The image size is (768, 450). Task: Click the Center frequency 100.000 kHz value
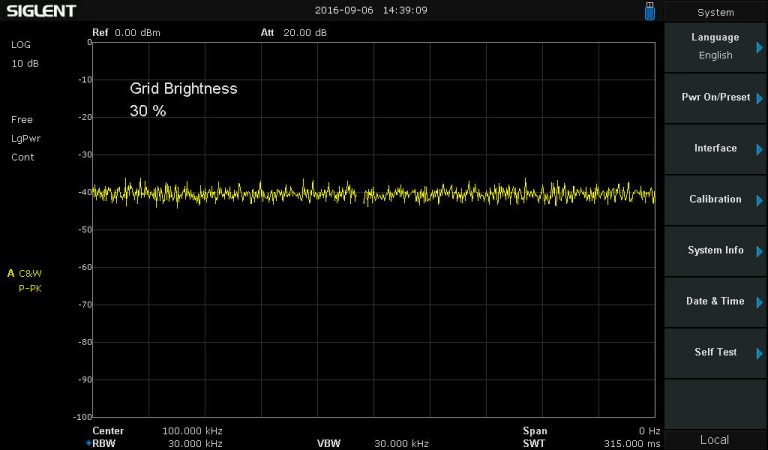click(x=192, y=431)
